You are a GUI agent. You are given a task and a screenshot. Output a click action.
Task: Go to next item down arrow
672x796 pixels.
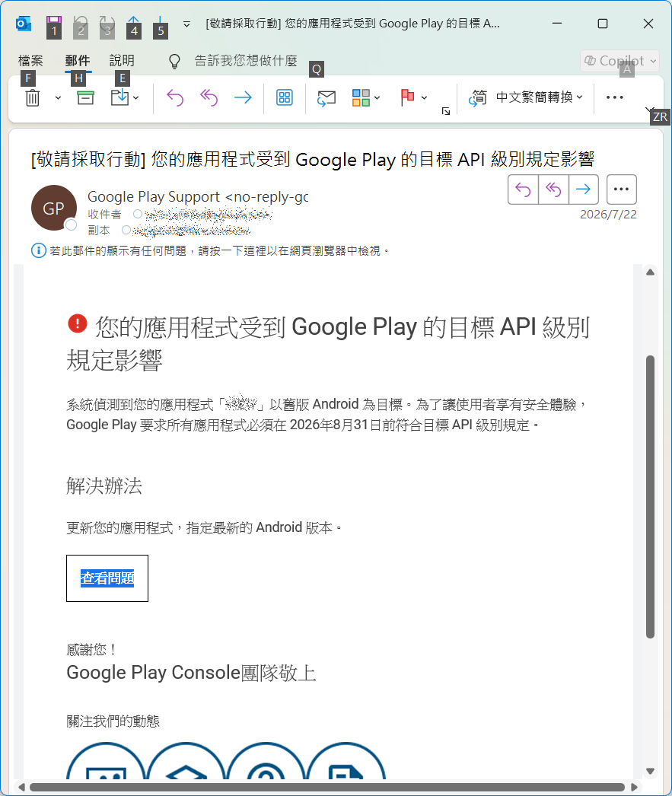coord(160,24)
